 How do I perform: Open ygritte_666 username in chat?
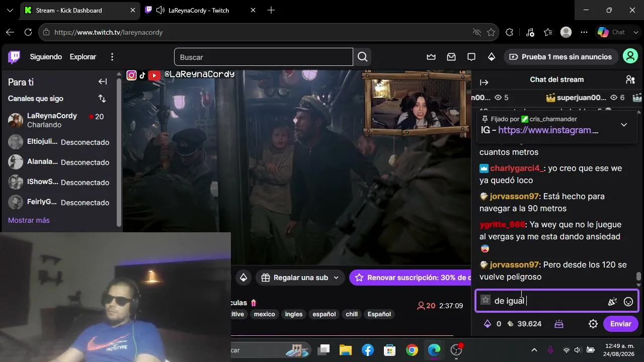(503, 224)
